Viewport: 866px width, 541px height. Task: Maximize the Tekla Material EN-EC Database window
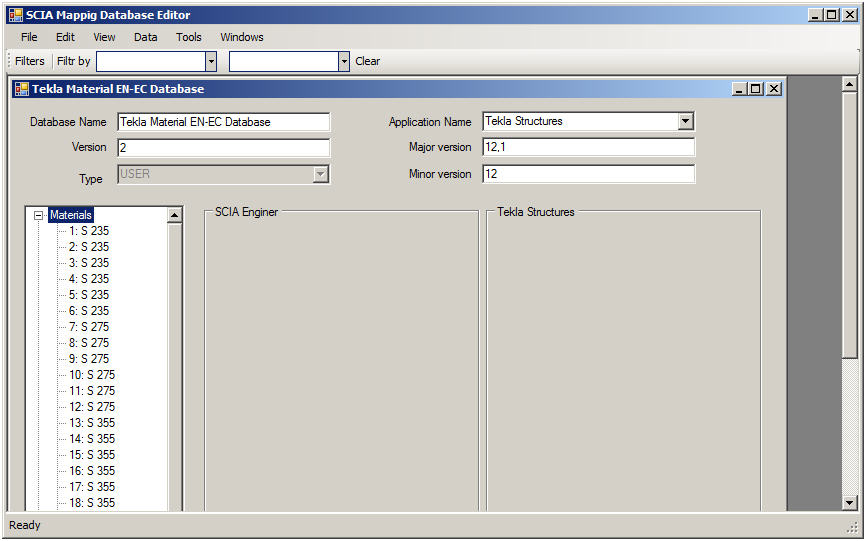click(755, 89)
